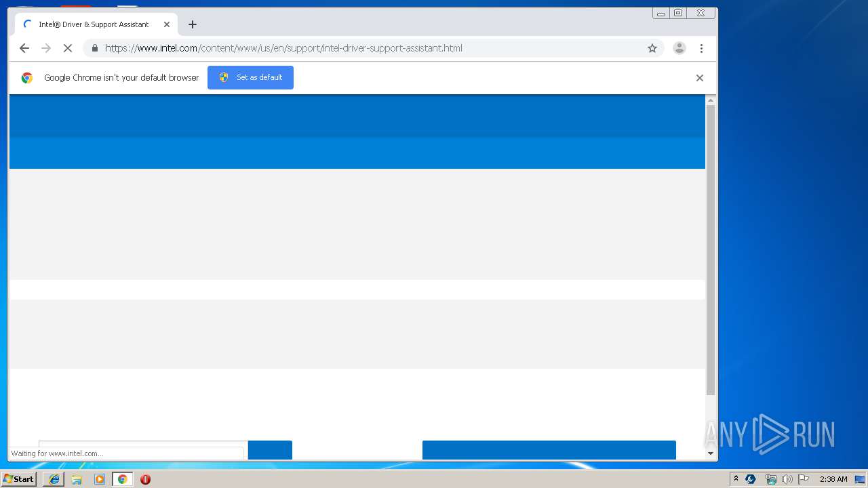Stop loading the page
This screenshot has height=488, width=868.
68,48
